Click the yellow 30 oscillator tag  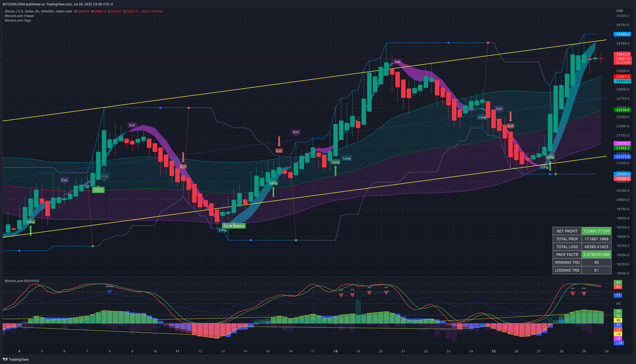pyautogui.click(x=618, y=320)
